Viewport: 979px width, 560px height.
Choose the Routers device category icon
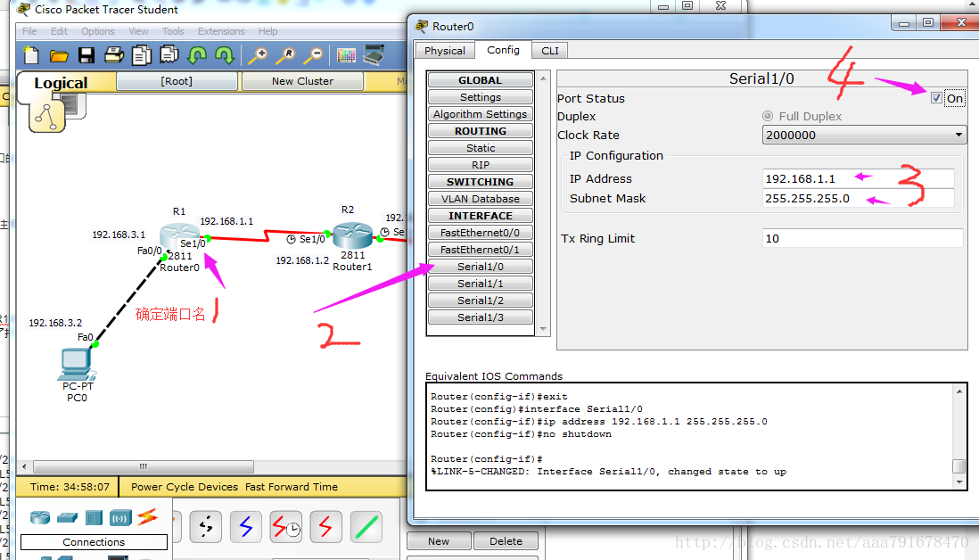(x=40, y=517)
